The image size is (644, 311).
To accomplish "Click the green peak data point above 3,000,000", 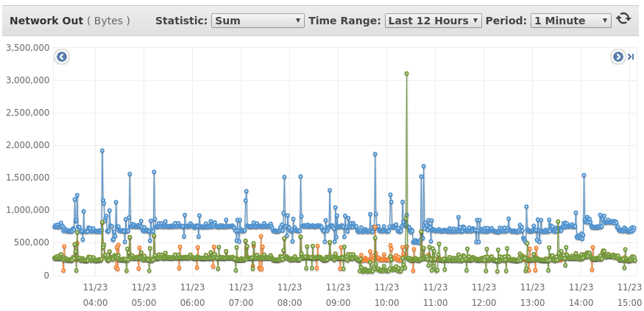I will tap(406, 74).
